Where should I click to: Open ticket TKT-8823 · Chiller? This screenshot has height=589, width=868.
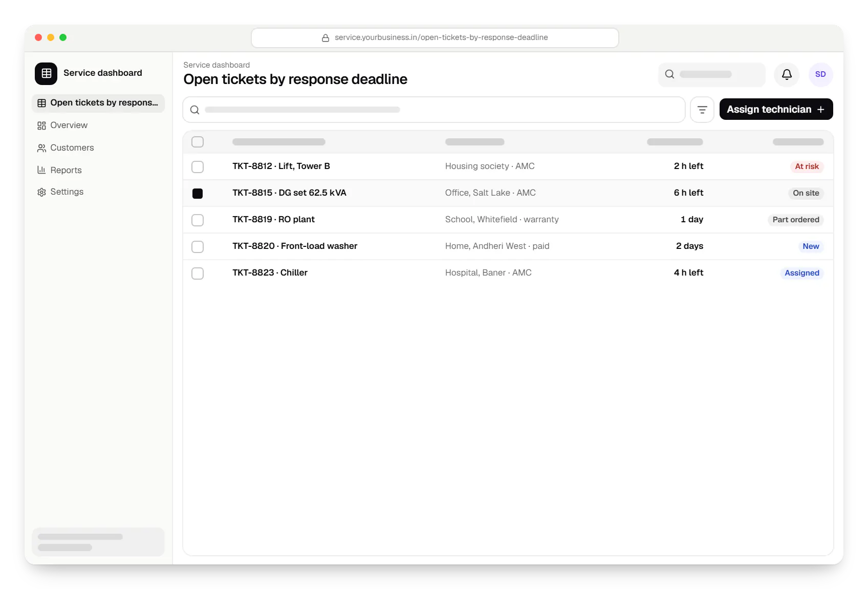pyautogui.click(x=270, y=273)
